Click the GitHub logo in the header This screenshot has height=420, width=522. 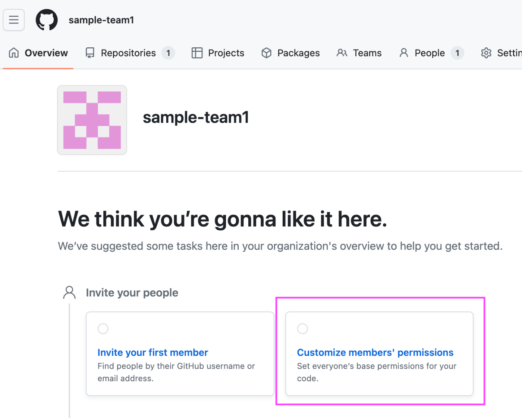[47, 20]
